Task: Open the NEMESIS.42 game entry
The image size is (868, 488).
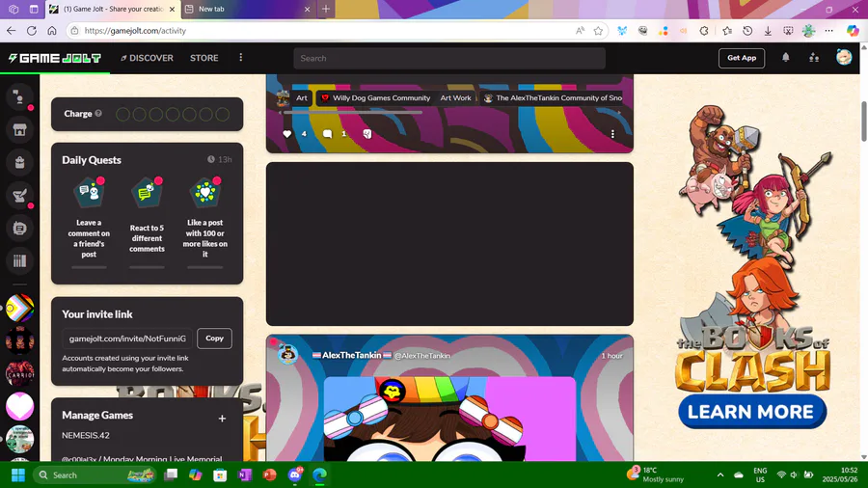Action: click(x=86, y=435)
